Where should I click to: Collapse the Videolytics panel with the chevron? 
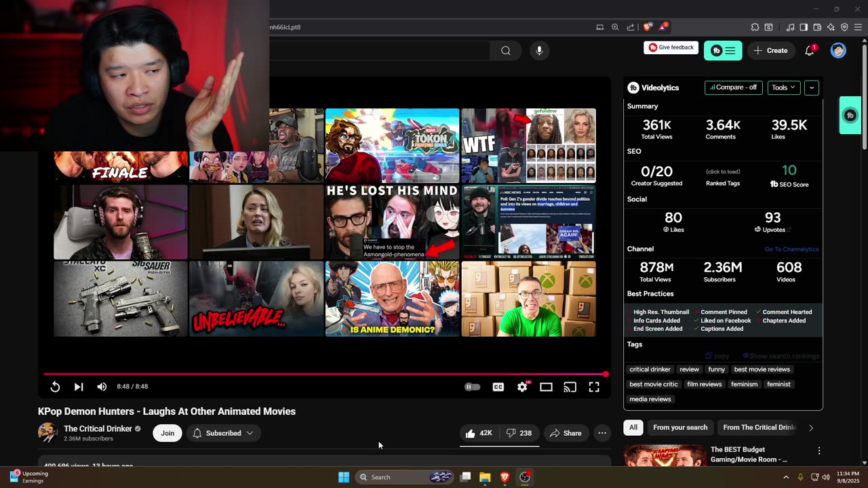pyautogui.click(x=812, y=87)
